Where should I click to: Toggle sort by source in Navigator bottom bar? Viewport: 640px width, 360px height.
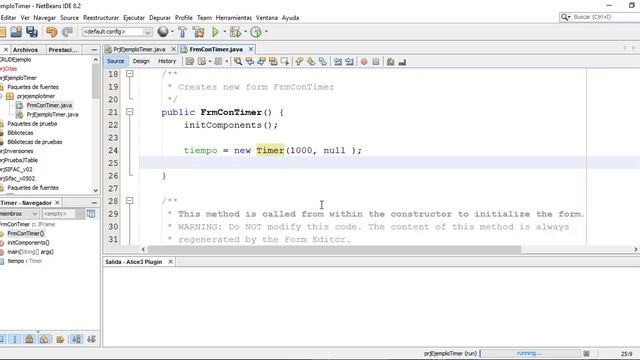click(x=91, y=339)
